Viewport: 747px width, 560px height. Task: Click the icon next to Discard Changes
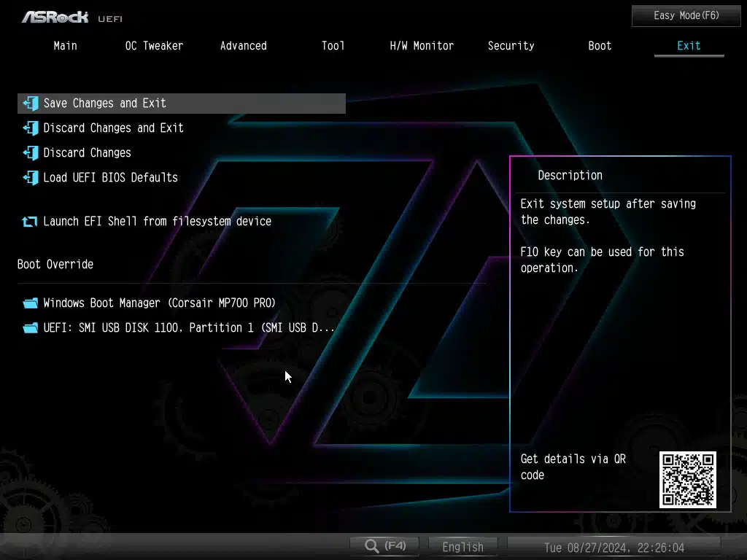31,153
